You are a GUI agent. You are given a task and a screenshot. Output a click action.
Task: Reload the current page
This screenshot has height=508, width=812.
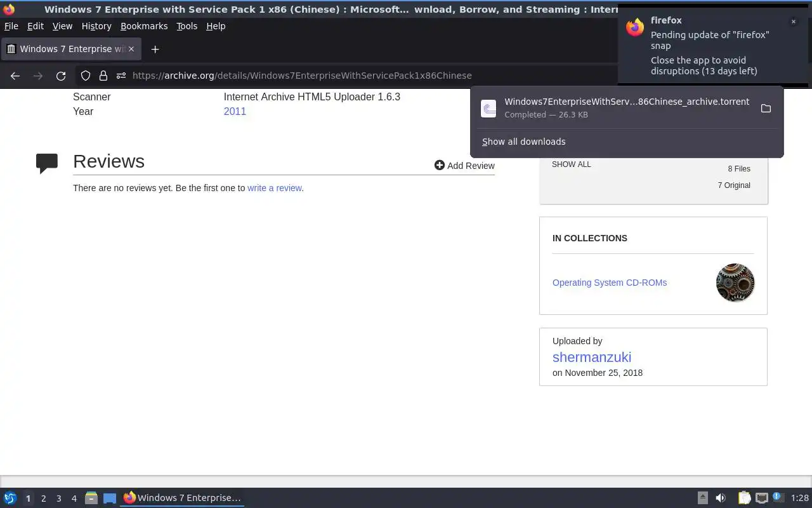click(61, 76)
